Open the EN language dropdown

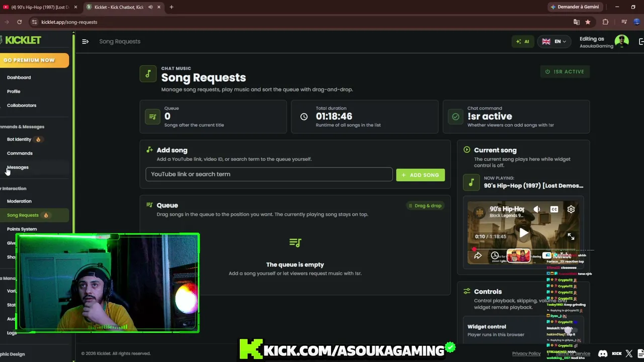pos(554,41)
